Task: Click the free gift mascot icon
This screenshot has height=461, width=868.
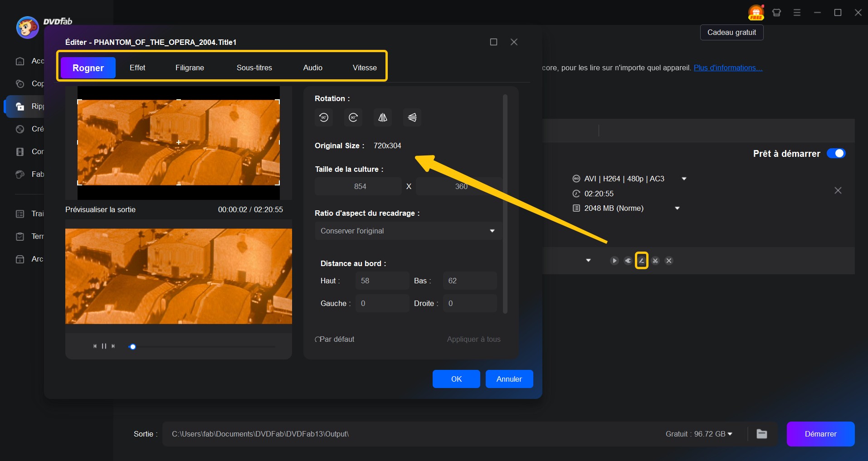Action: [x=756, y=12]
